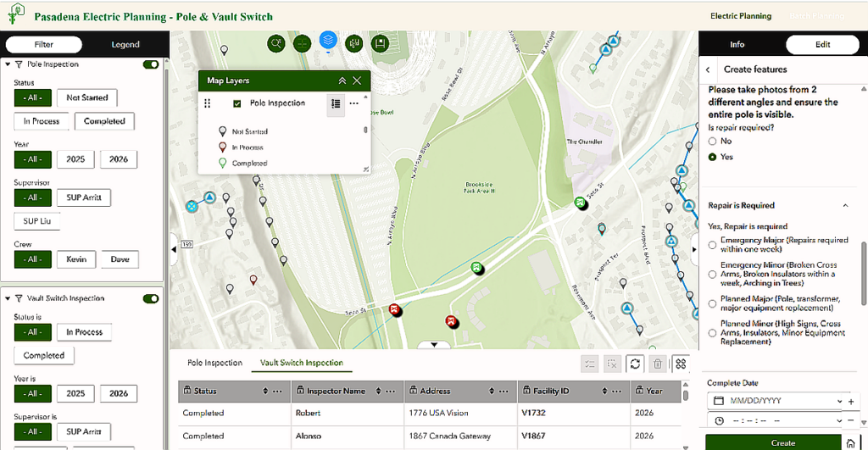Turn off the Pole Inspection filter switch
This screenshot has width=868, height=450.
tap(151, 64)
